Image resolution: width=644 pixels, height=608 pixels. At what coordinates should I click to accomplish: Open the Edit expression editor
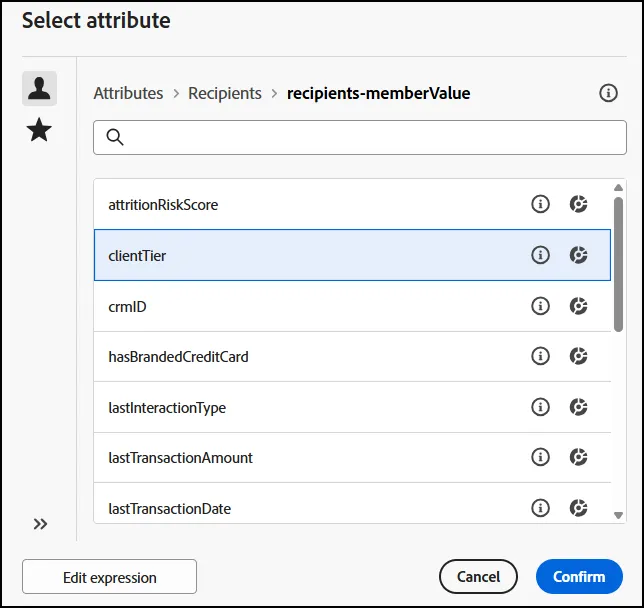[x=109, y=577]
